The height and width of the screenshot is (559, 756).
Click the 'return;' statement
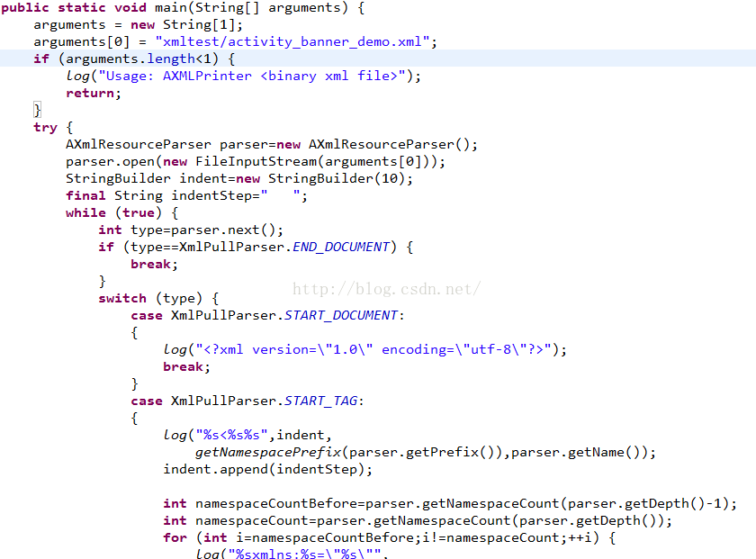tap(94, 93)
